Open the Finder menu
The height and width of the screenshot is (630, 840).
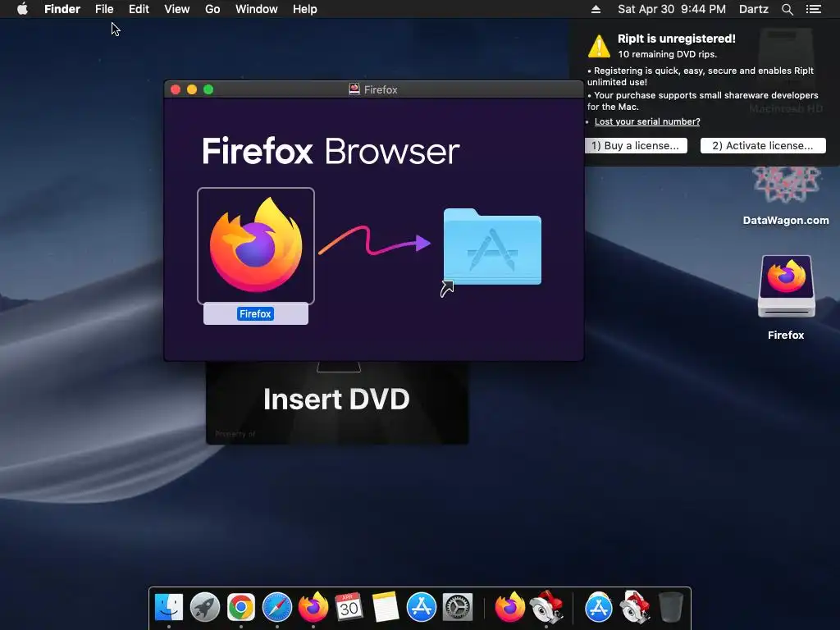pyautogui.click(x=62, y=9)
